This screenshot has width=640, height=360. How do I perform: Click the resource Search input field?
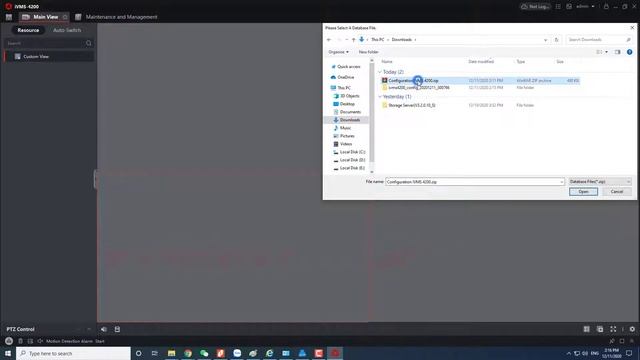tap(45, 43)
